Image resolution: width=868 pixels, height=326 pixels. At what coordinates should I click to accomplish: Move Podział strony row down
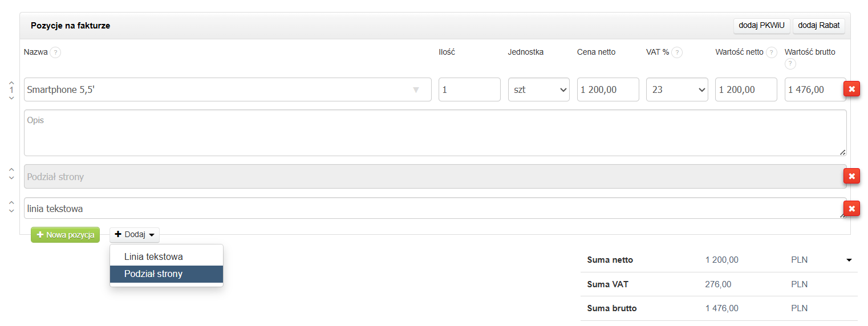pyautogui.click(x=11, y=178)
